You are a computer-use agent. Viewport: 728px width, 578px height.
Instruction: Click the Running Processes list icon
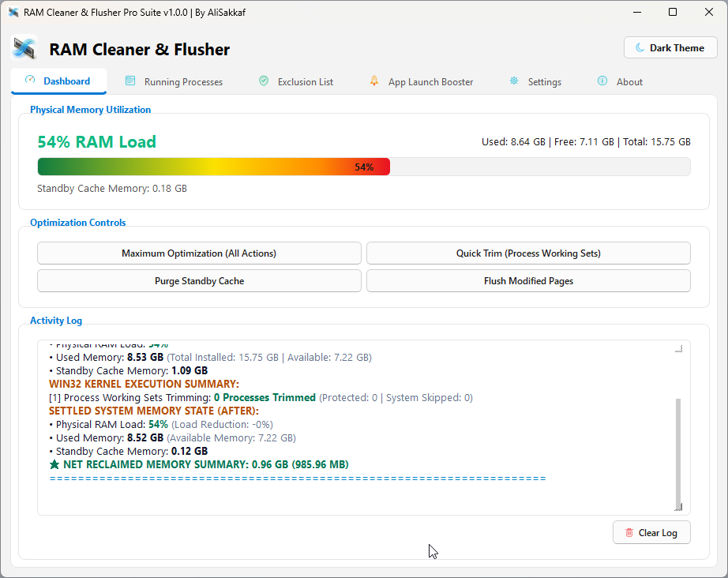click(x=130, y=81)
